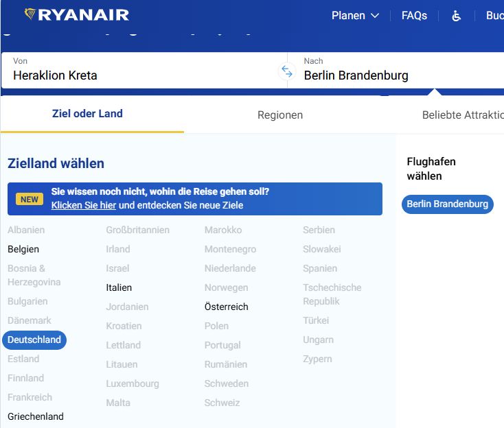Open the Beliebte Attraktionen tab
Screen dimensions: 504x428
462,115
